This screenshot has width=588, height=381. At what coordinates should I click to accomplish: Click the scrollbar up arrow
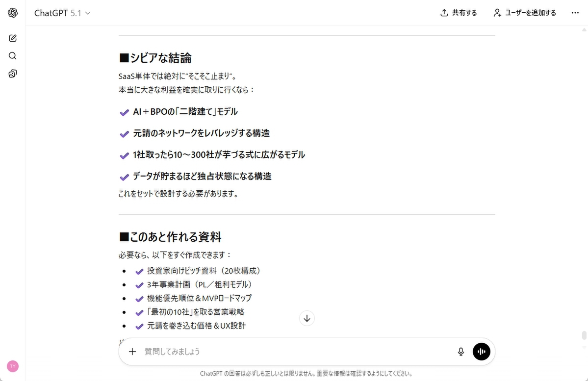[x=584, y=29]
